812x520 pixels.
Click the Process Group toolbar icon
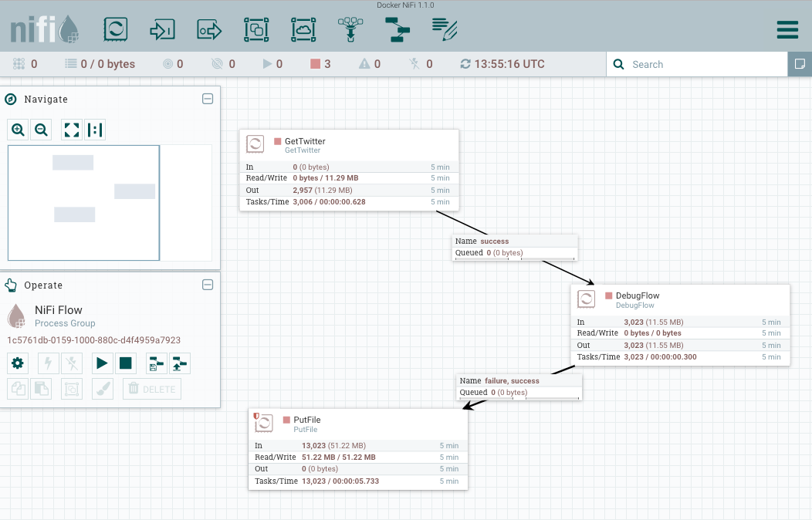[255, 29]
